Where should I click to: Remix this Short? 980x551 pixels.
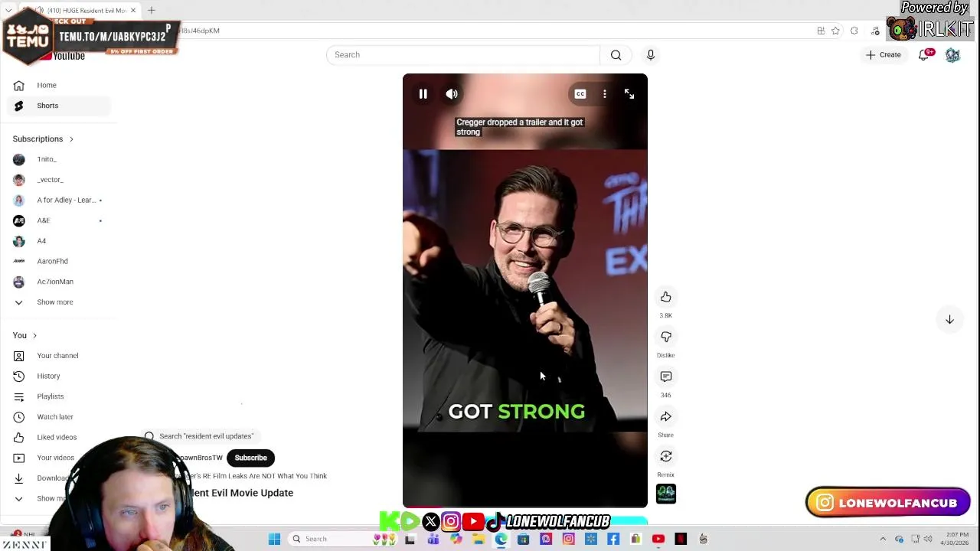(666, 456)
